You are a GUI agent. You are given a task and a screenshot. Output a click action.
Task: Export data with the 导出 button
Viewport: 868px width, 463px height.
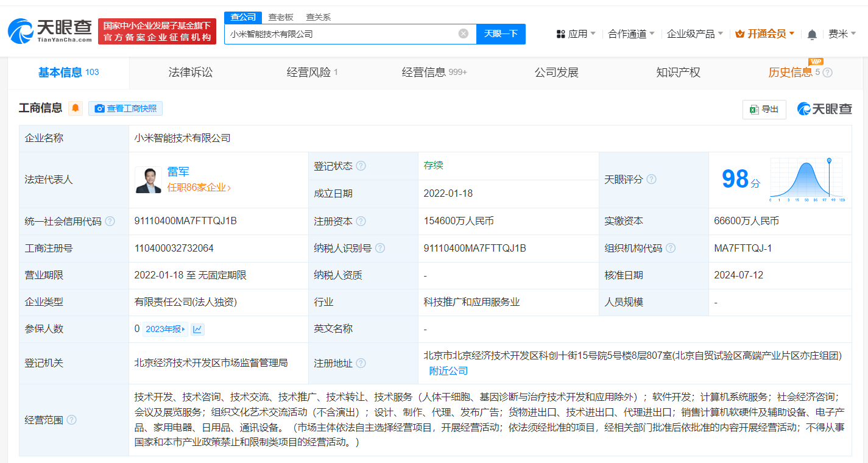(x=764, y=109)
